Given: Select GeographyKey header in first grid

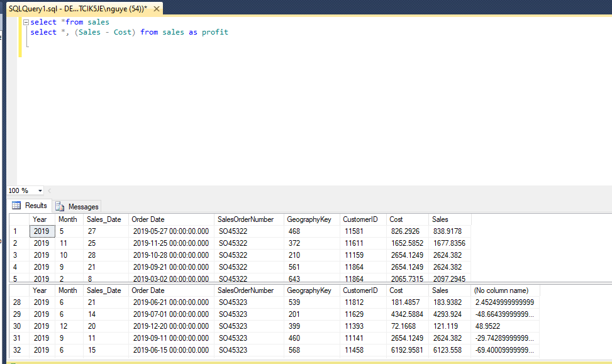Looking at the screenshot, I should 312,219.
